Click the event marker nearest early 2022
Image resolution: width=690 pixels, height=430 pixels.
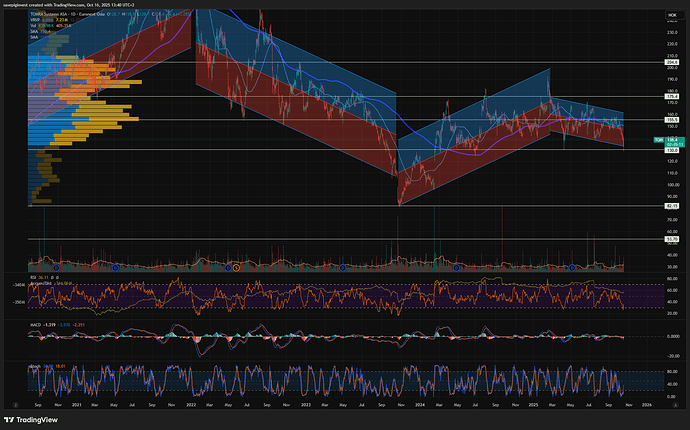click(234, 268)
